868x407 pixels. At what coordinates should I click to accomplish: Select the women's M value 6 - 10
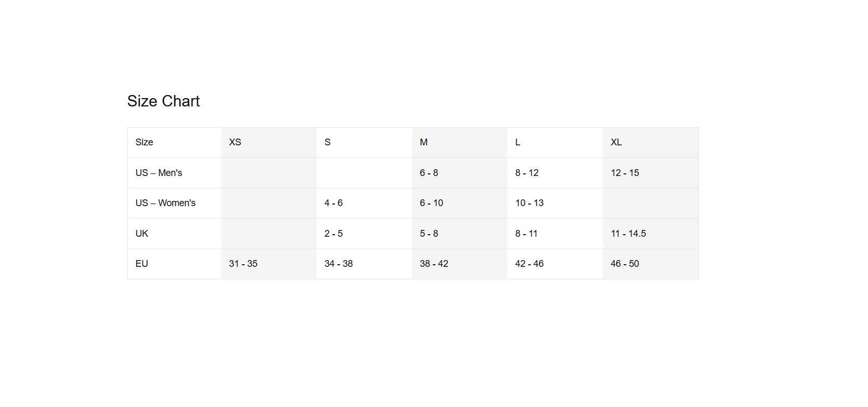click(431, 203)
